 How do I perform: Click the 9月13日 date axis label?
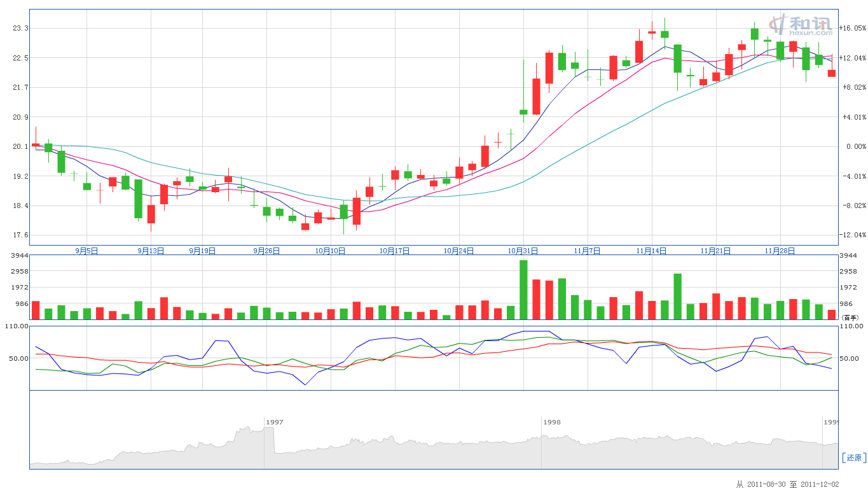[x=151, y=251]
